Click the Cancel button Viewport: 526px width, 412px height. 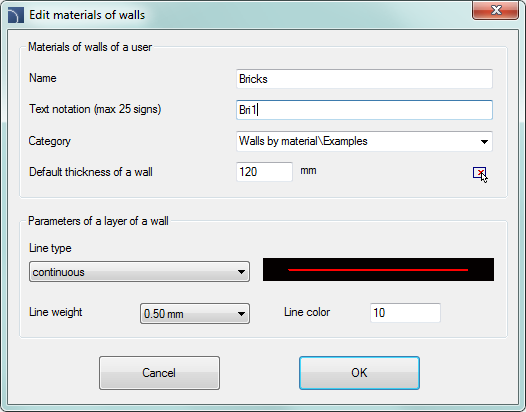[x=159, y=373]
